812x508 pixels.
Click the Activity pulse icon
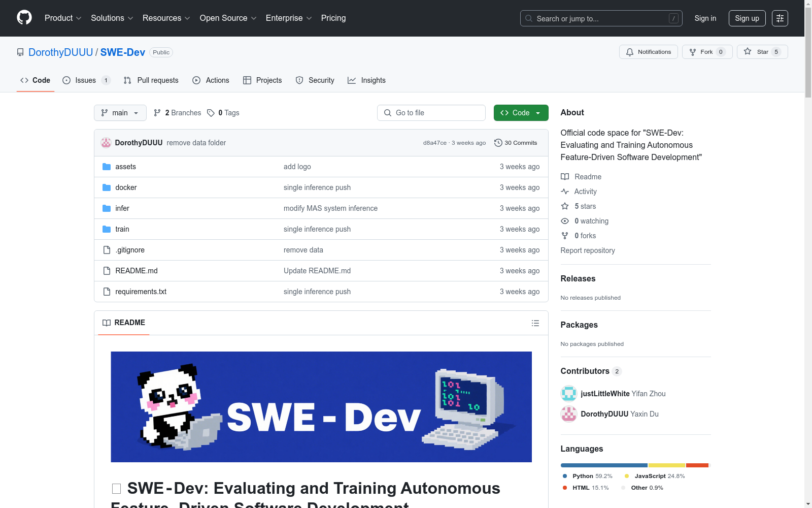pos(565,192)
